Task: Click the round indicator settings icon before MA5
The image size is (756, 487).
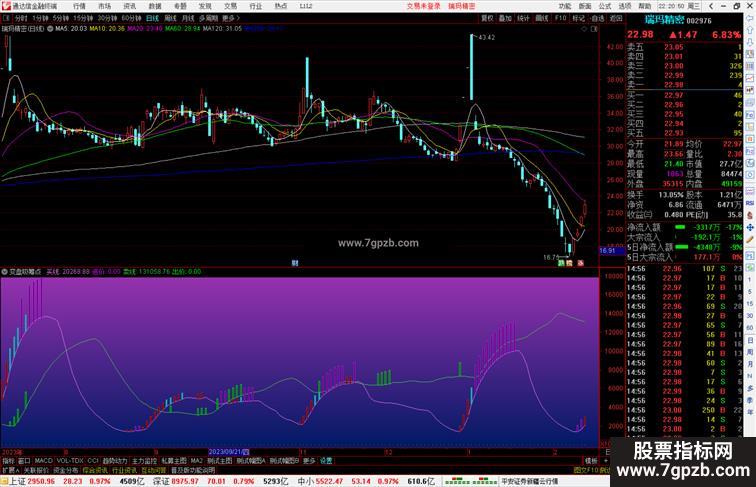Action: [x=50, y=29]
